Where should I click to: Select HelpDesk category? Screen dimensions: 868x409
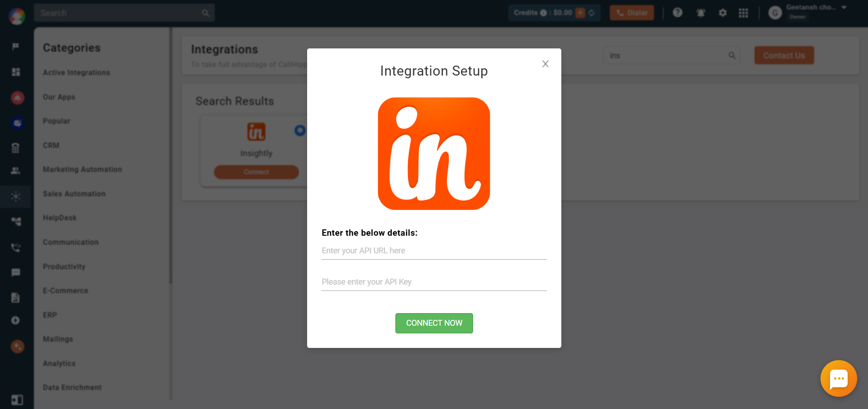[x=60, y=218]
